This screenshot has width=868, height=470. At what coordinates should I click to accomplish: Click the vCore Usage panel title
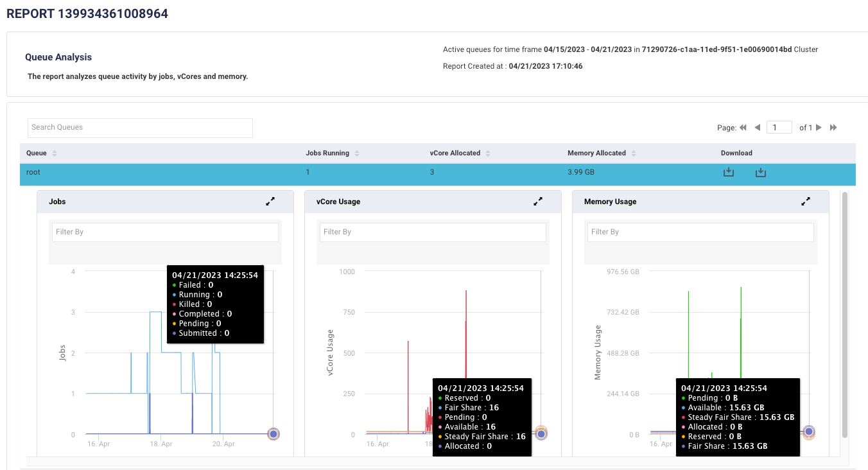[338, 202]
